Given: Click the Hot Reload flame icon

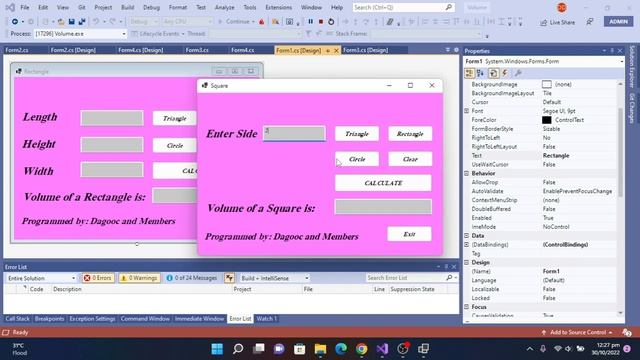Looking at the screenshot, I should tap(262, 22).
